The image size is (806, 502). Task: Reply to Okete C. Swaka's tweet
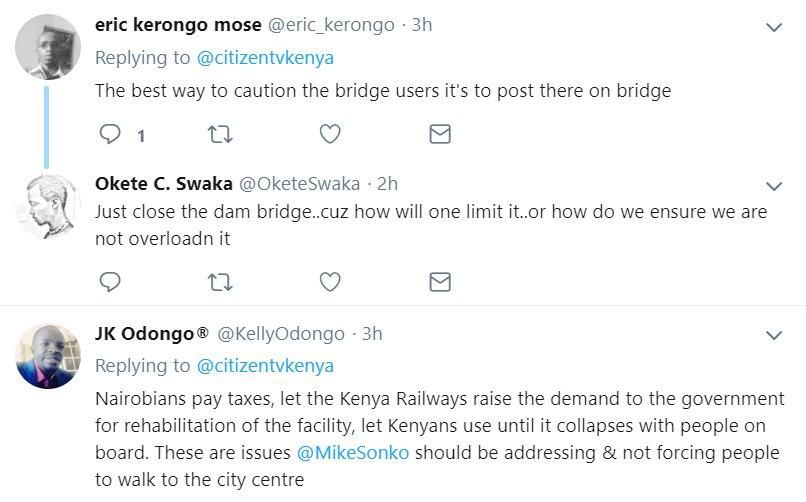(x=111, y=281)
